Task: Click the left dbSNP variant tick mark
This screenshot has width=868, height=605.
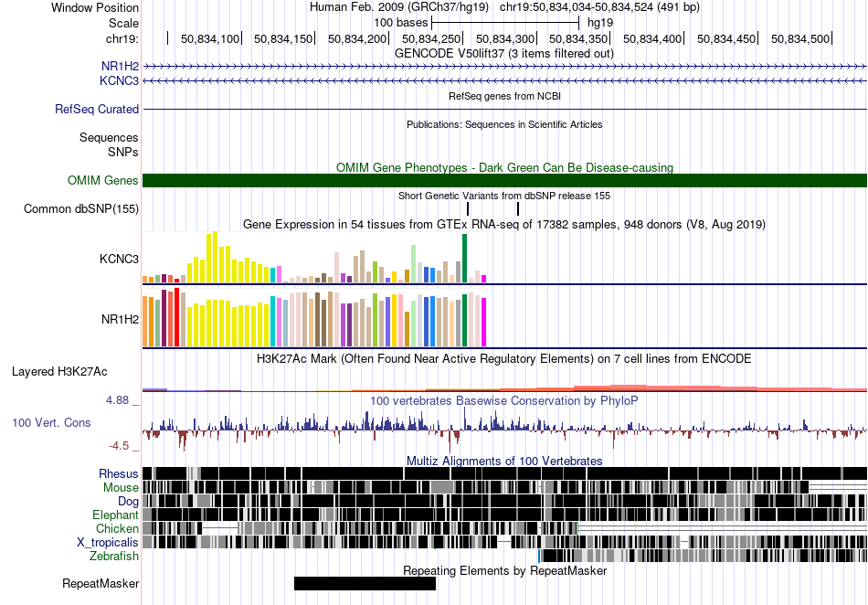Action: point(468,208)
